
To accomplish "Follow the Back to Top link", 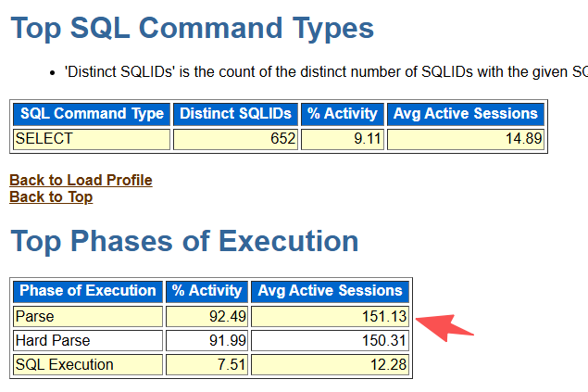I will (51, 197).
